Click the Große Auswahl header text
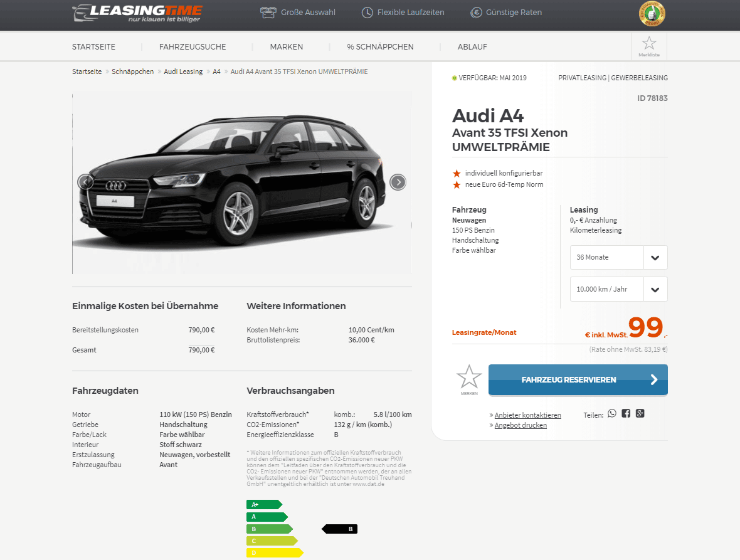Image resolution: width=740 pixels, height=560 pixels. (308, 13)
